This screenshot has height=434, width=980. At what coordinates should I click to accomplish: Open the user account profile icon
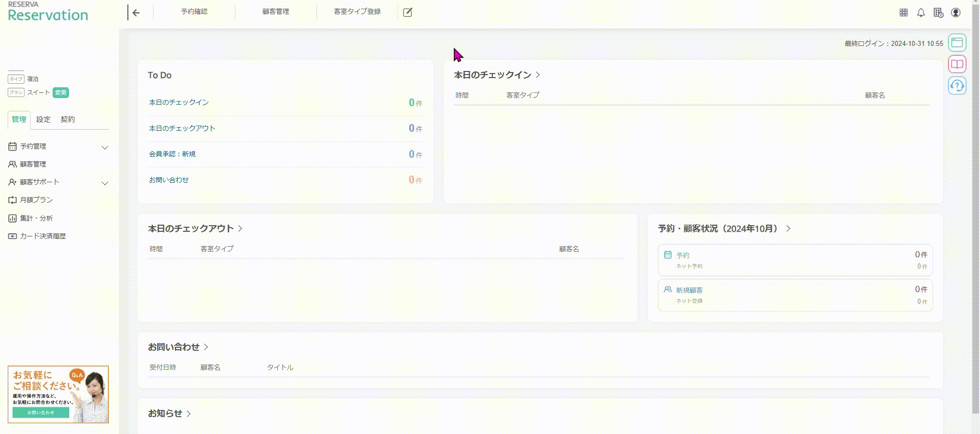pyautogui.click(x=956, y=13)
